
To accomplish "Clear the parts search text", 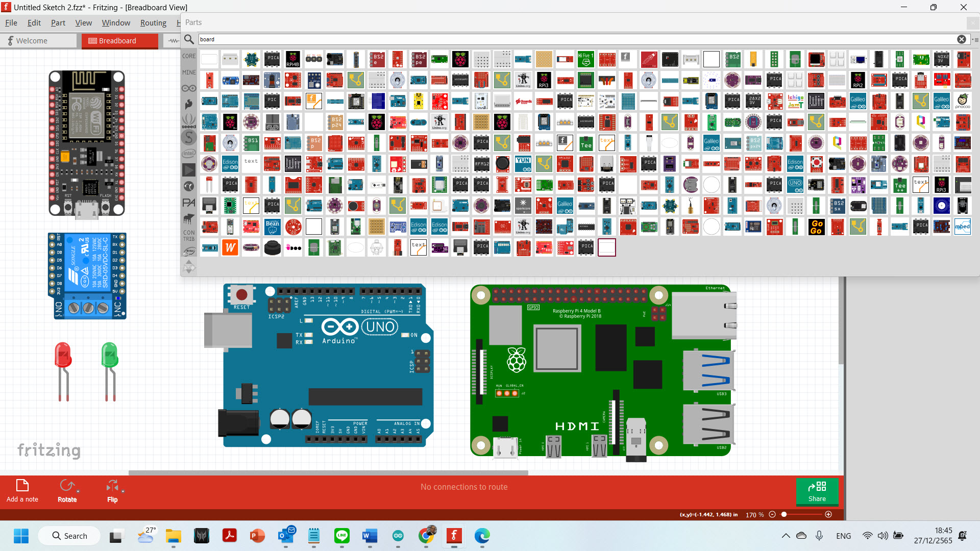I will pyautogui.click(x=961, y=39).
